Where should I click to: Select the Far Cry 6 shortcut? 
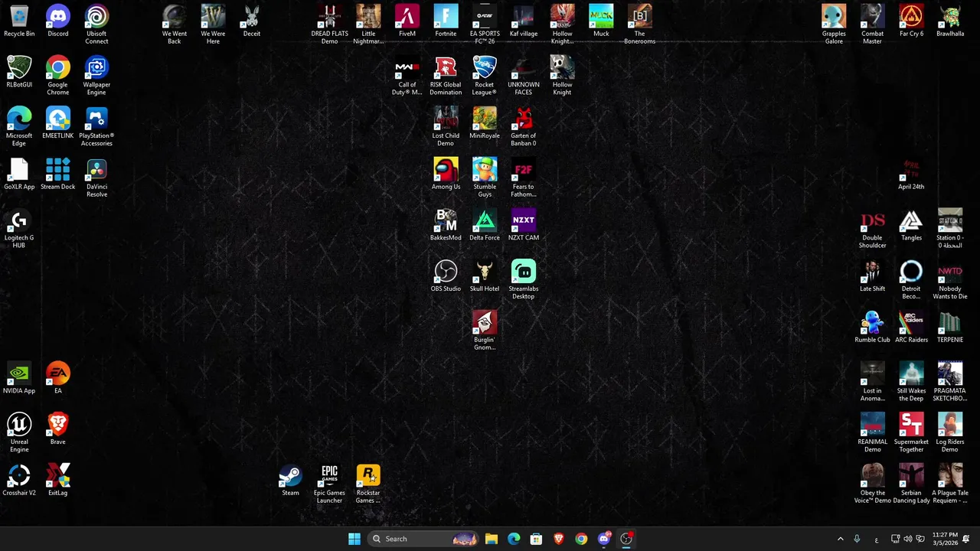(911, 21)
